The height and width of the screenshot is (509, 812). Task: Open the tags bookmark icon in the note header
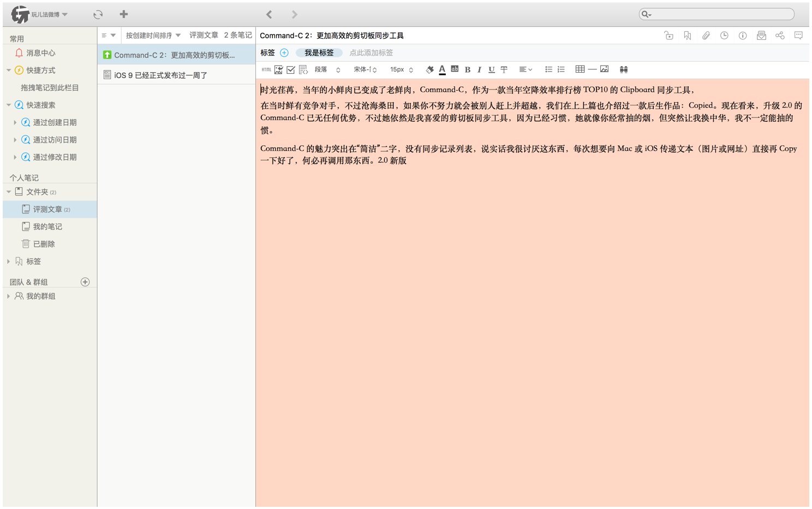tap(688, 35)
